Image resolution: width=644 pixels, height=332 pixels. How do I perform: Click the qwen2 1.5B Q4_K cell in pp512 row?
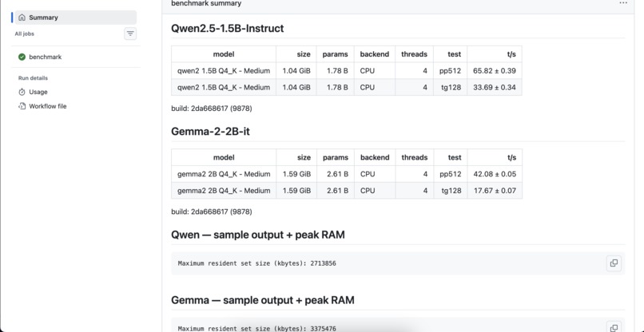[x=224, y=70]
